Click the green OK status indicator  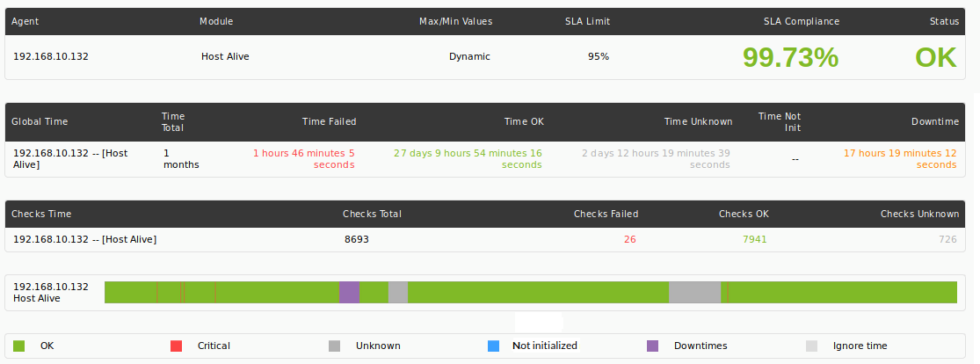(936, 57)
